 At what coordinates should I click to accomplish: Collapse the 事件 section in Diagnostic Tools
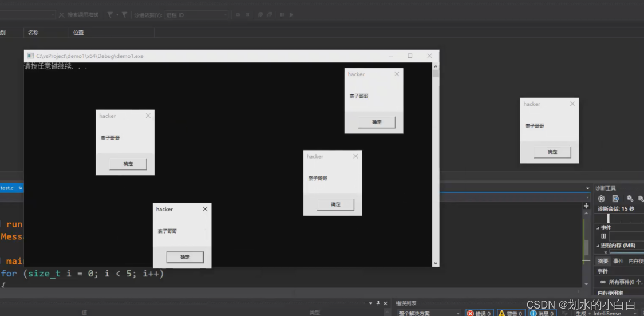pos(598,228)
